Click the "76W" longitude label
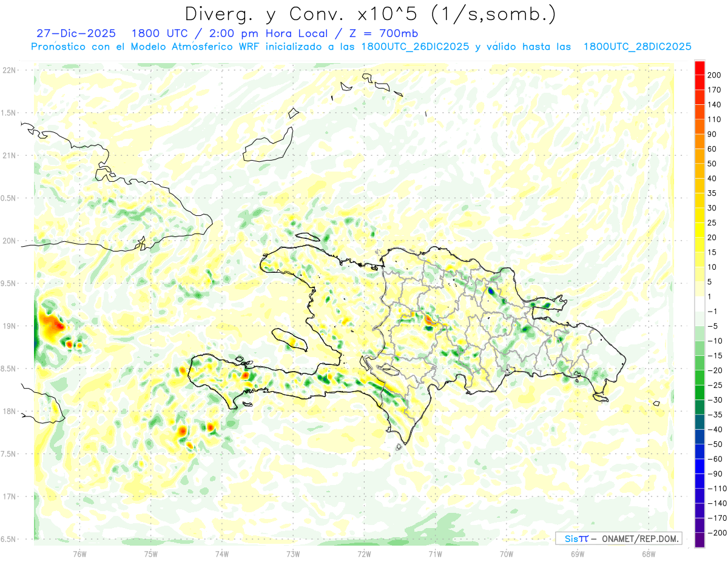The image size is (728, 562). 79,554
